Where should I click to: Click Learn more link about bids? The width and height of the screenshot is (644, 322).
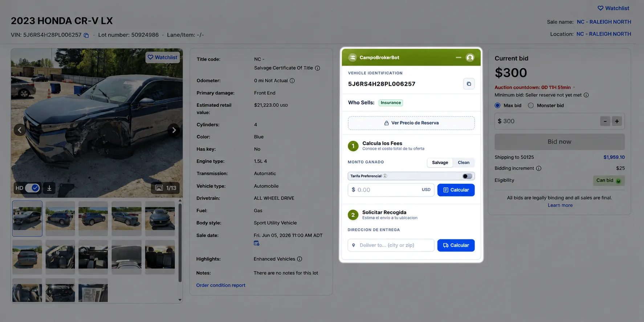click(x=560, y=205)
